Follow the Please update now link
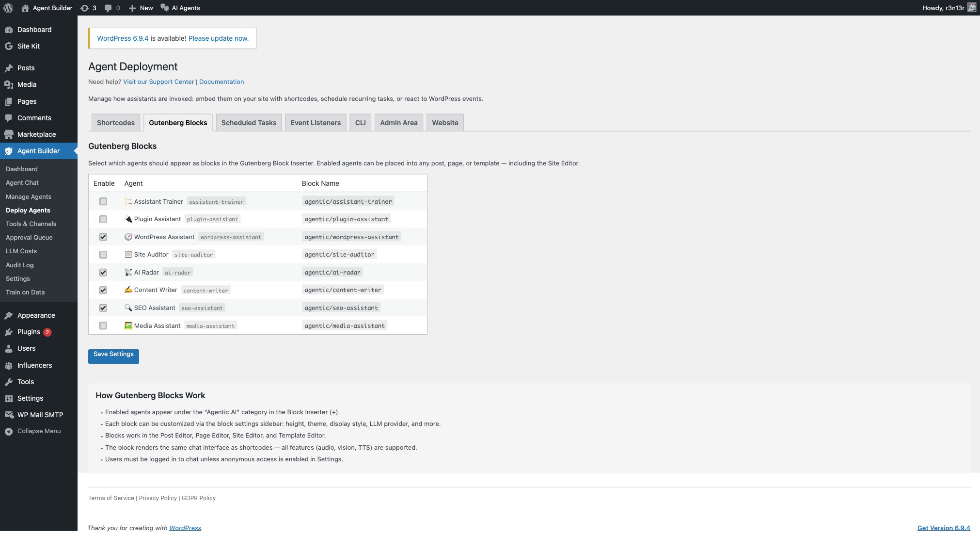 click(218, 38)
